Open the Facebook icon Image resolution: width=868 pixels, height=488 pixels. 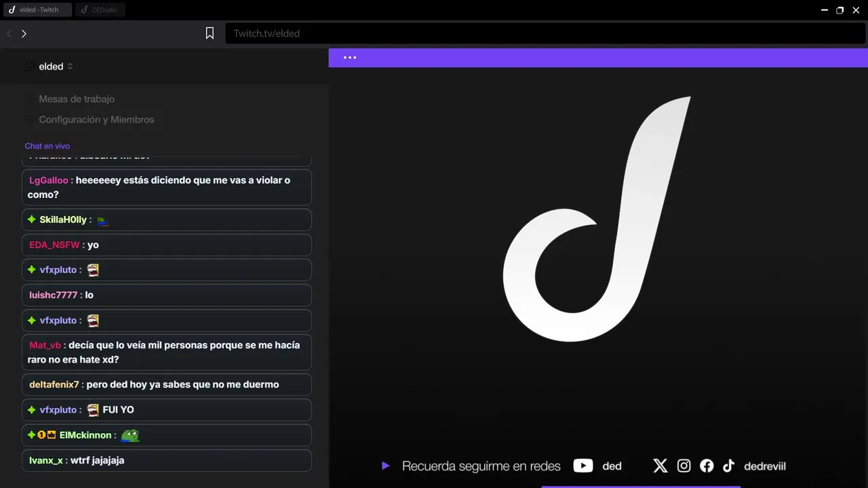coord(707,466)
